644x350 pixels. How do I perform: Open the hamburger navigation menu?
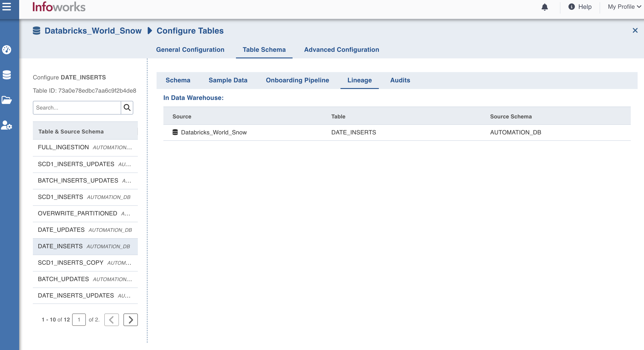6,7
